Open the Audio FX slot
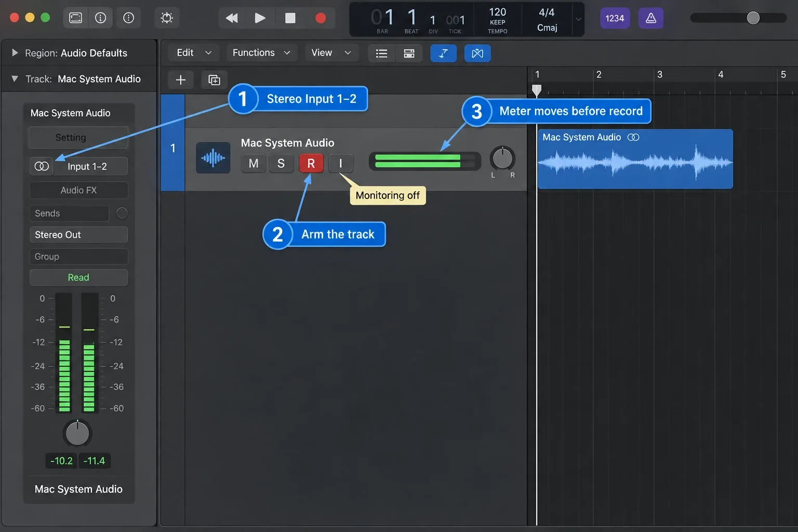This screenshot has width=798, height=532. point(79,190)
